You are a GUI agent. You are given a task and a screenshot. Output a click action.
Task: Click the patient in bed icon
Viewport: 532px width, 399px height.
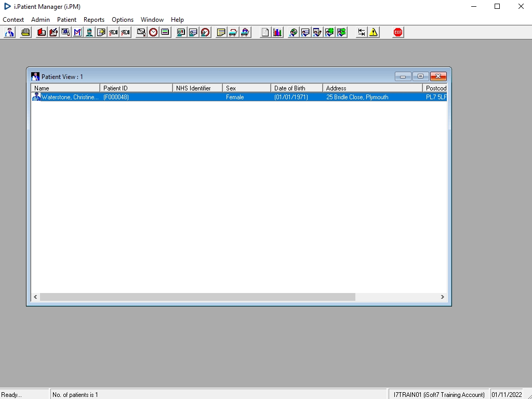tap(245, 32)
